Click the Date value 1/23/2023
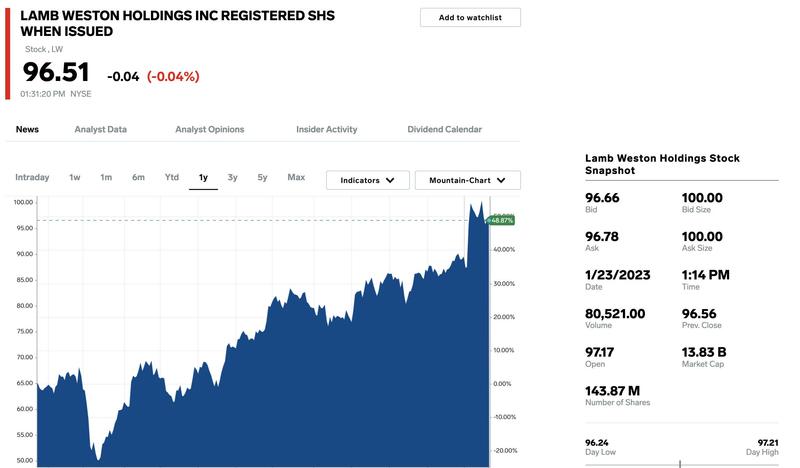The height and width of the screenshot is (468, 800). point(617,275)
